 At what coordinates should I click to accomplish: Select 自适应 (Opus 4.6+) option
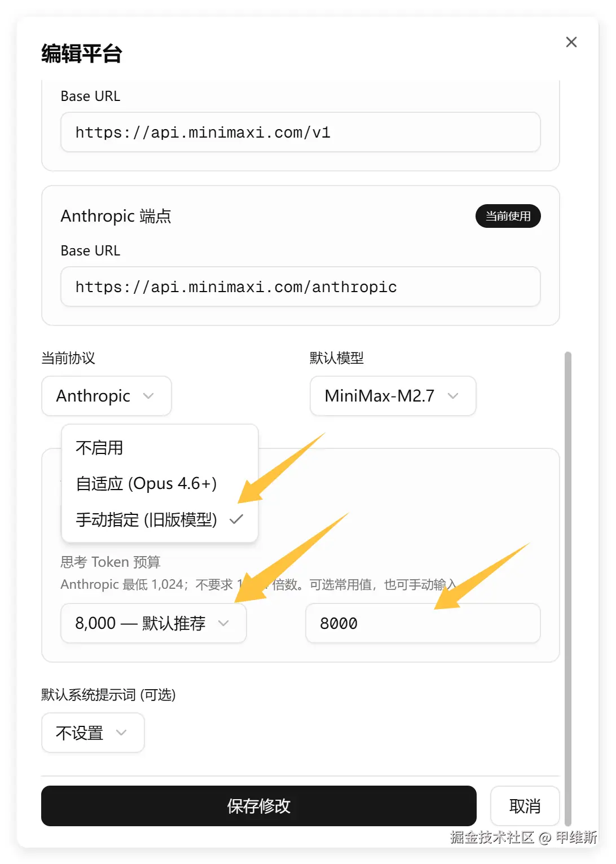(160, 483)
